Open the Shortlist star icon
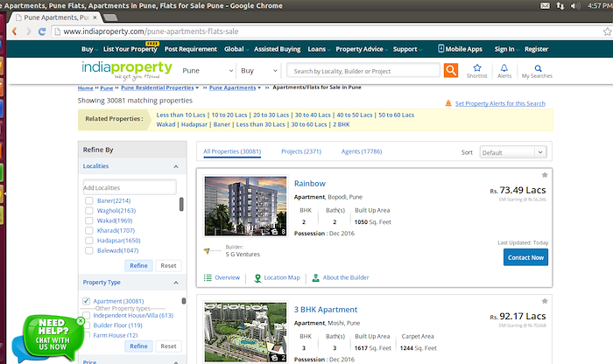The image size is (613, 364). click(x=477, y=67)
